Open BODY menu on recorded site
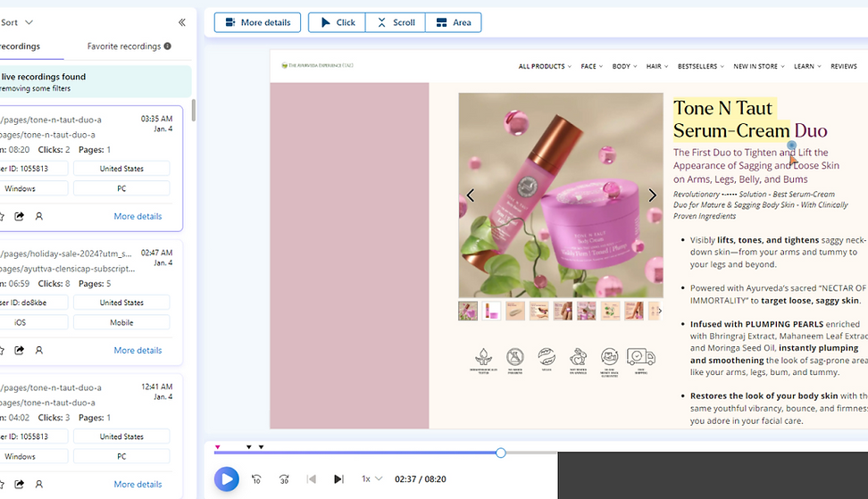Image resolution: width=868 pixels, height=499 pixels. 624,66
